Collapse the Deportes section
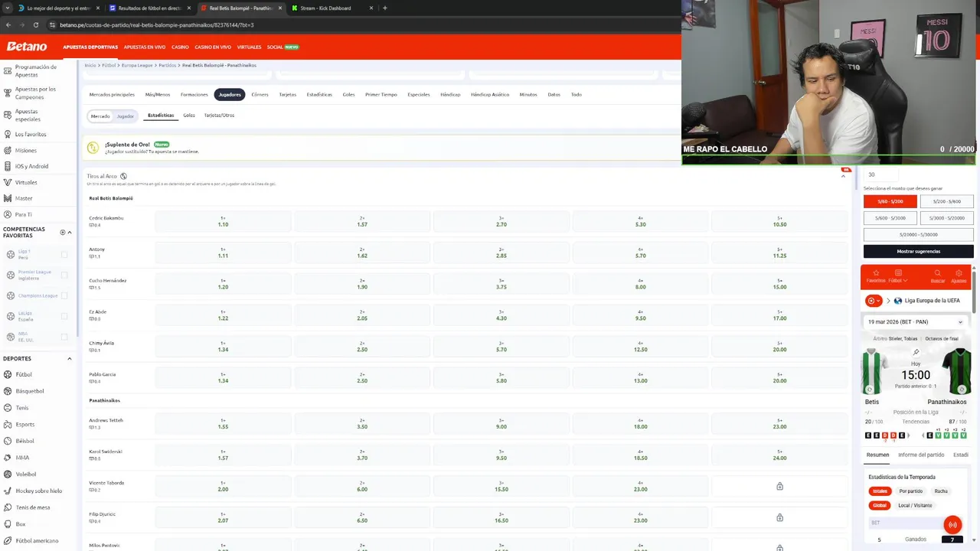Screen dimensions: 980x551 pyautogui.click(x=70, y=358)
